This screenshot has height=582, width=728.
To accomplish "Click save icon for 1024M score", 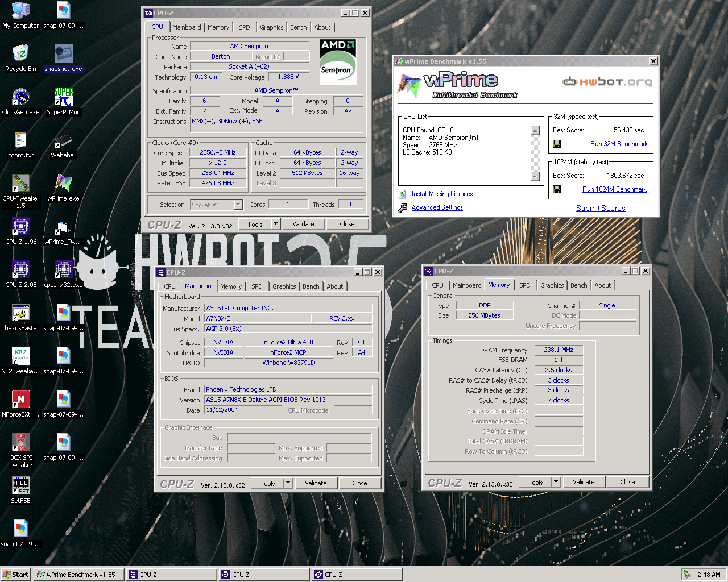I will click(557, 189).
